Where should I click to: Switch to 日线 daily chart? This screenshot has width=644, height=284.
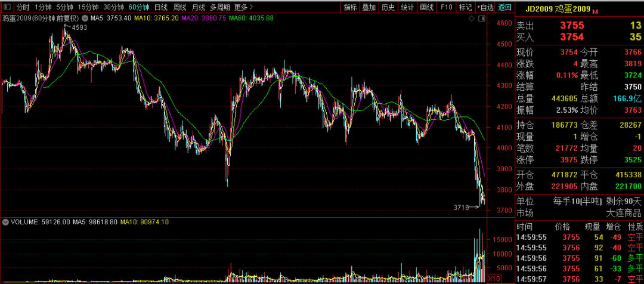(x=161, y=7)
